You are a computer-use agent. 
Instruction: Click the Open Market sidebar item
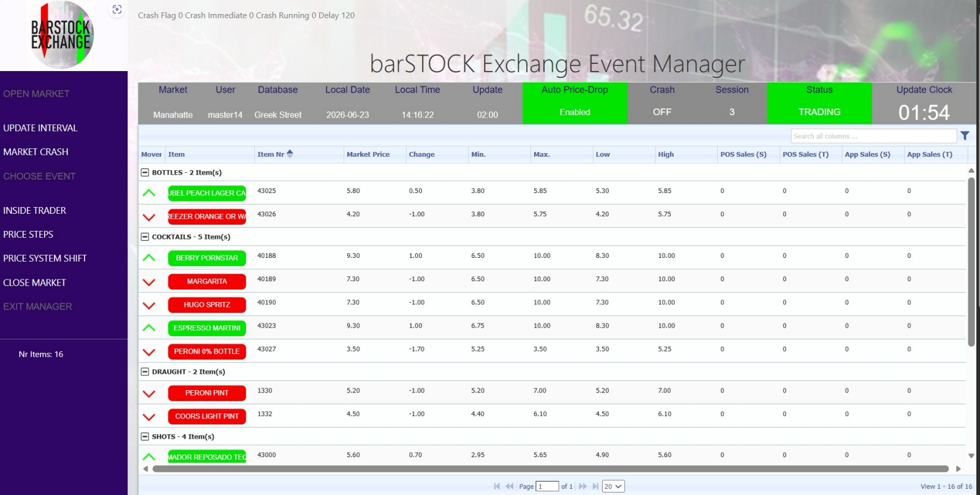(36, 94)
